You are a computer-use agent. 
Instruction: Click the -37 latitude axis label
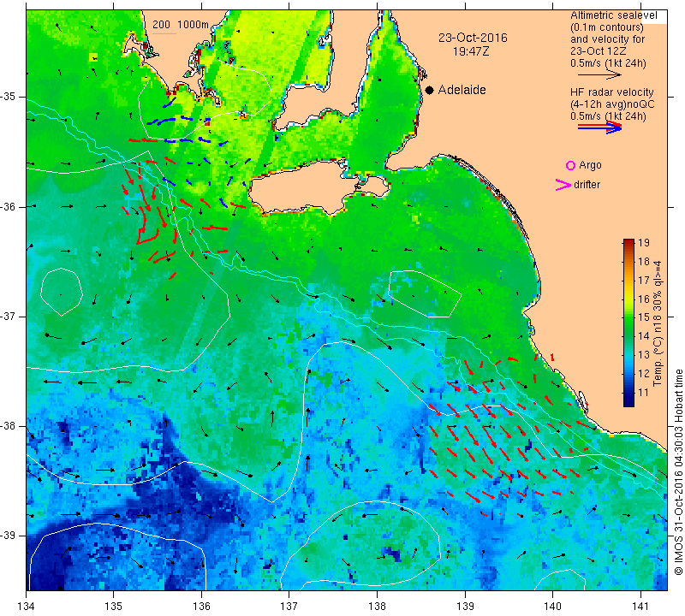[9, 316]
